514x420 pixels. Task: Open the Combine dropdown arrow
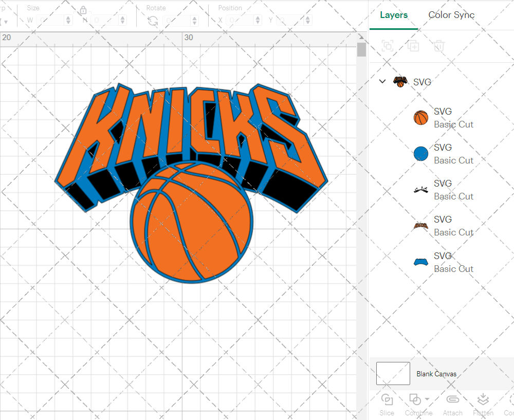[x=427, y=399]
